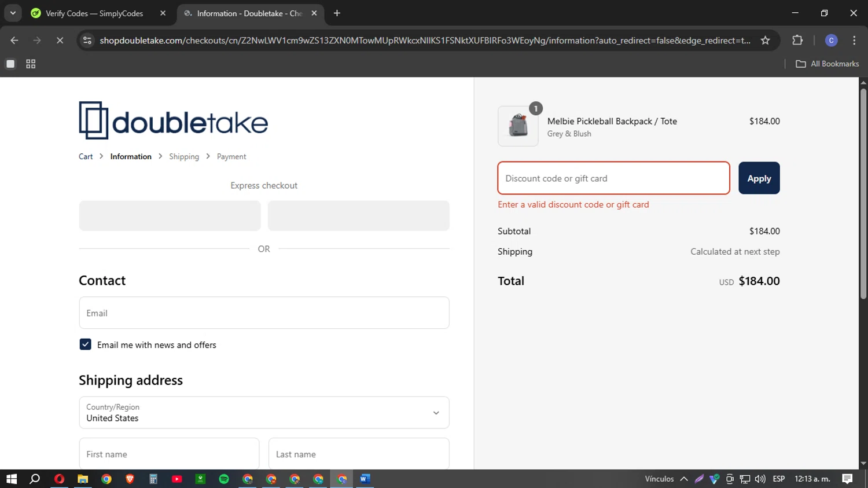Open Spotify from the taskbar

click(224, 479)
